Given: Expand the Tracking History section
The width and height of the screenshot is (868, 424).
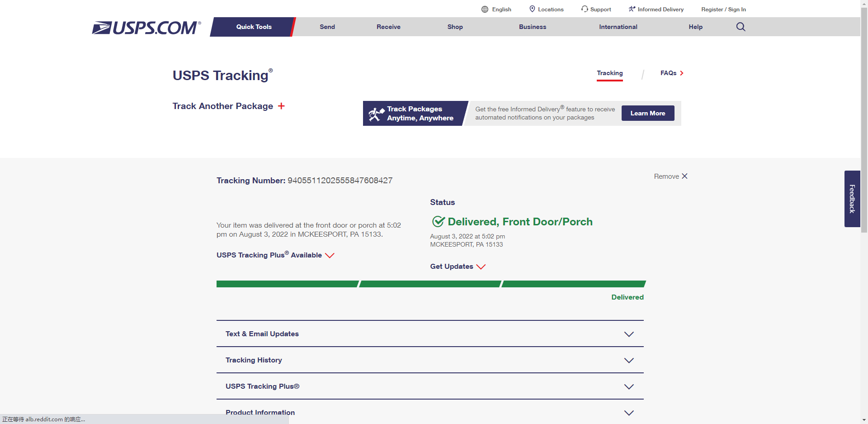Looking at the screenshot, I should pyautogui.click(x=628, y=360).
